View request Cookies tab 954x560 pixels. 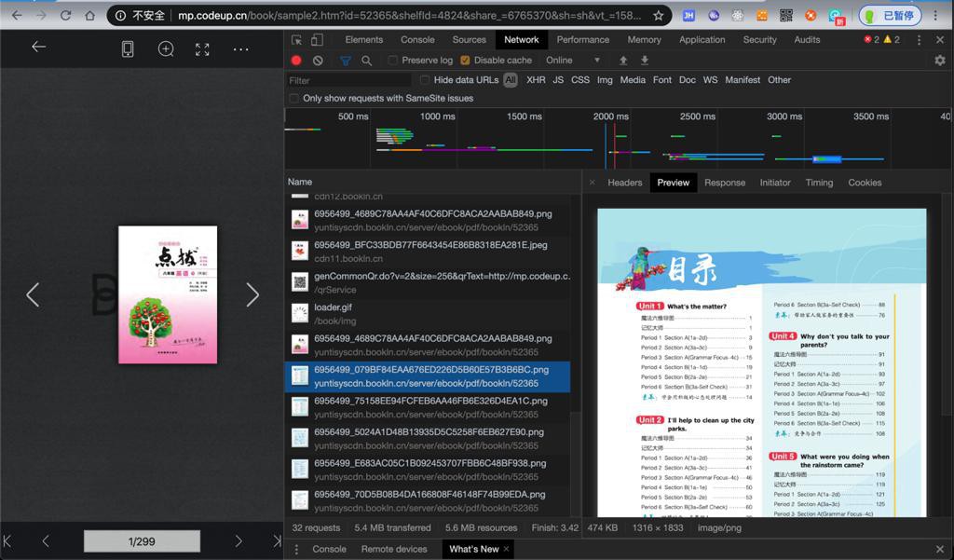pos(865,183)
